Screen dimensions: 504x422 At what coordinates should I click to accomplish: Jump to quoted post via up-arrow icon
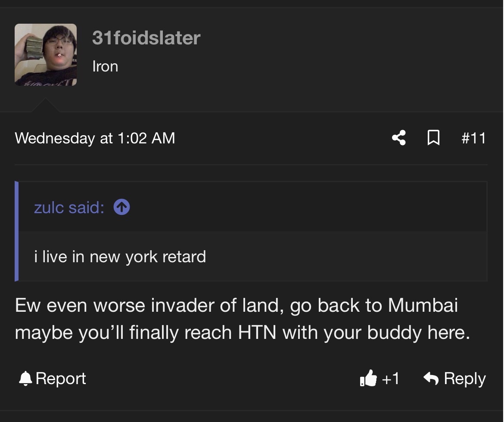(121, 207)
